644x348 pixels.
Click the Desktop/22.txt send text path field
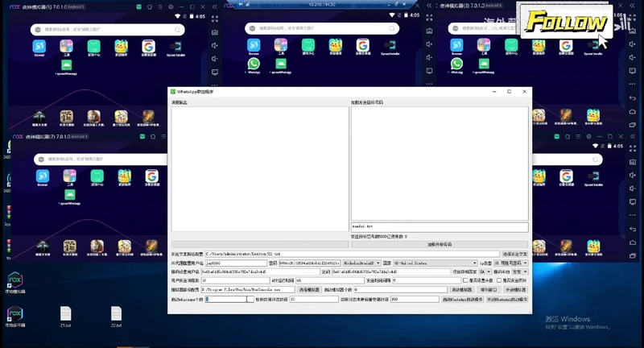352,255
